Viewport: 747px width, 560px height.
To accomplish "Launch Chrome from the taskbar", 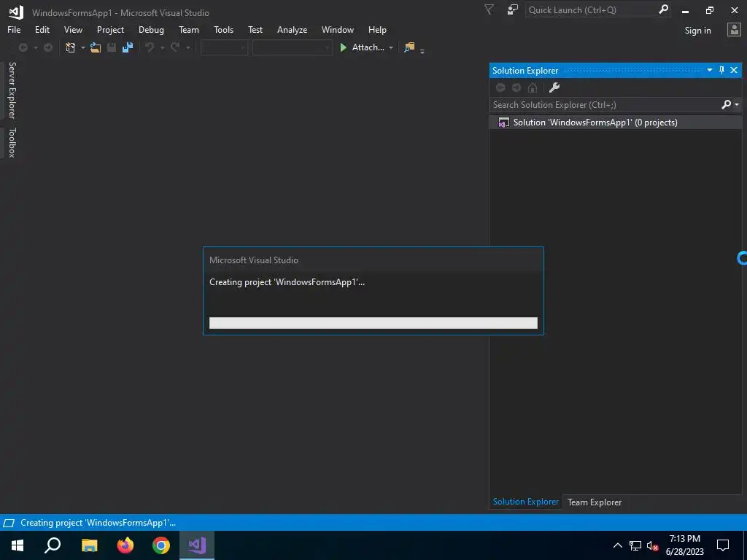I will click(x=161, y=545).
